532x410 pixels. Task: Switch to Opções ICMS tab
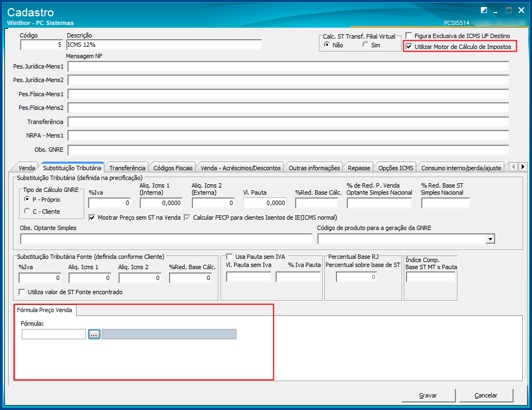[x=396, y=167]
